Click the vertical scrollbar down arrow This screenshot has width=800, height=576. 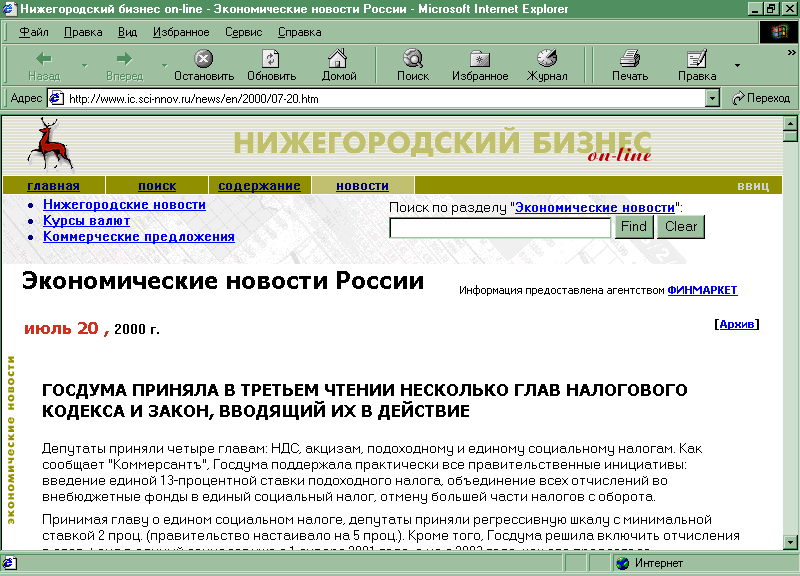point(790,540)
